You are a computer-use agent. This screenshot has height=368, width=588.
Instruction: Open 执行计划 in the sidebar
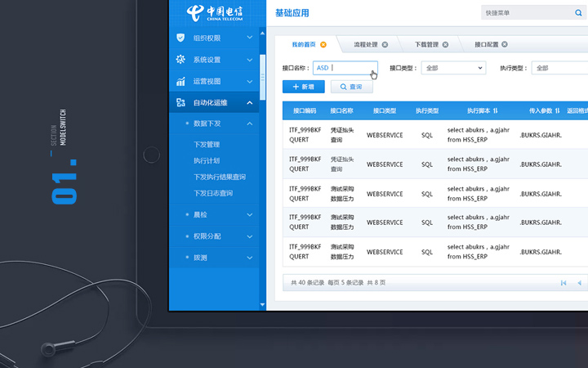coord(207,161)
